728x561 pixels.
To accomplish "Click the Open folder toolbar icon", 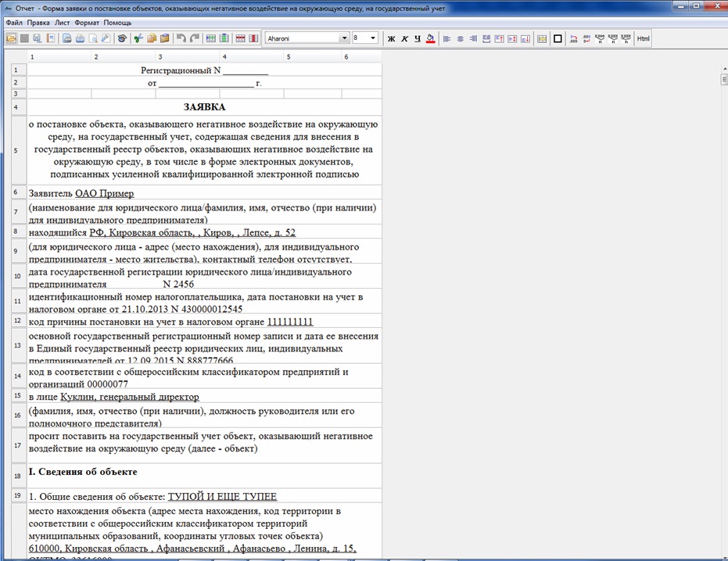I will [11, 38].
